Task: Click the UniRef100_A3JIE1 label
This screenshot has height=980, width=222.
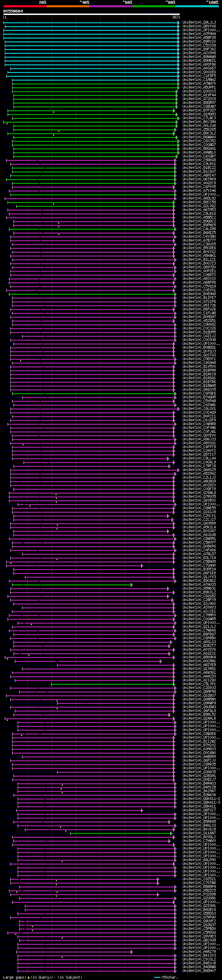Action: [199, 612]
